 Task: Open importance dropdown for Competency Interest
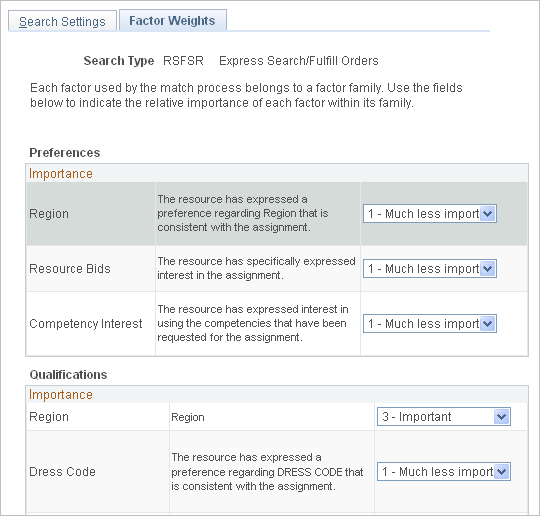429,323
